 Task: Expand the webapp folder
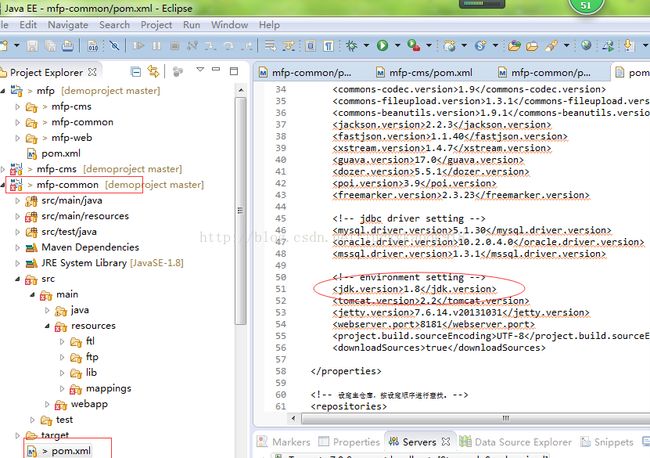(x=47, y=404)
